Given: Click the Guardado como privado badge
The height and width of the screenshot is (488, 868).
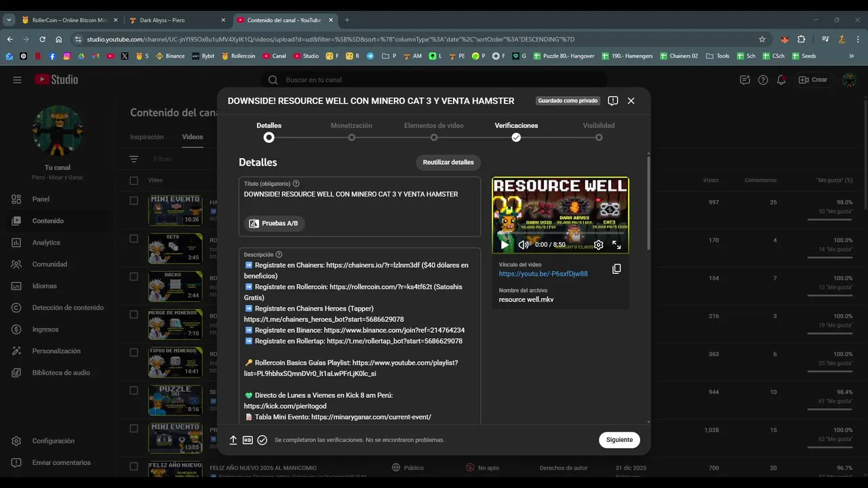Looking at the screenshot, I should point(568,101).
